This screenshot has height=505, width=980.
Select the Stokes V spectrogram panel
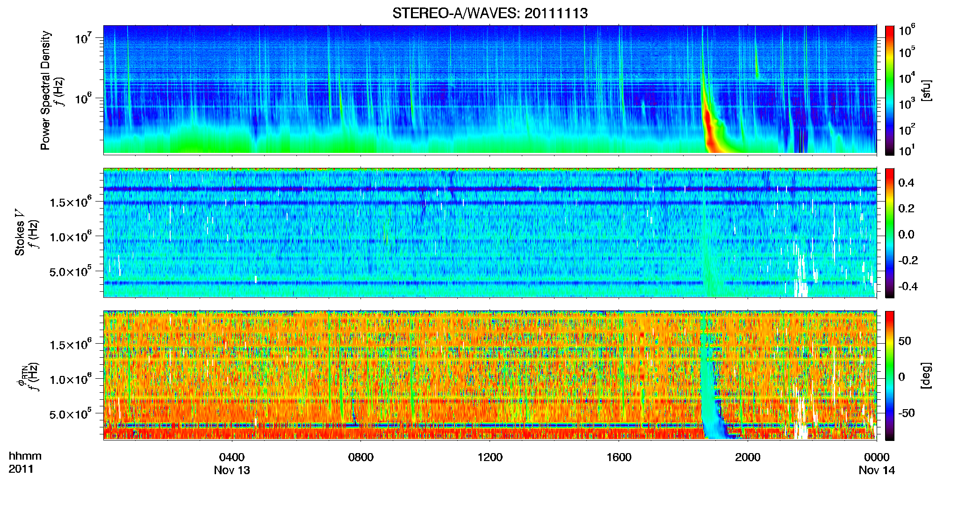(x=490, y=233)
